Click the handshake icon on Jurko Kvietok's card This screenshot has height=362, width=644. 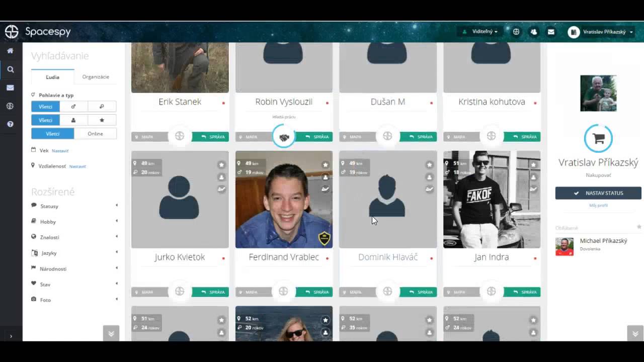(x=221, y=189)
